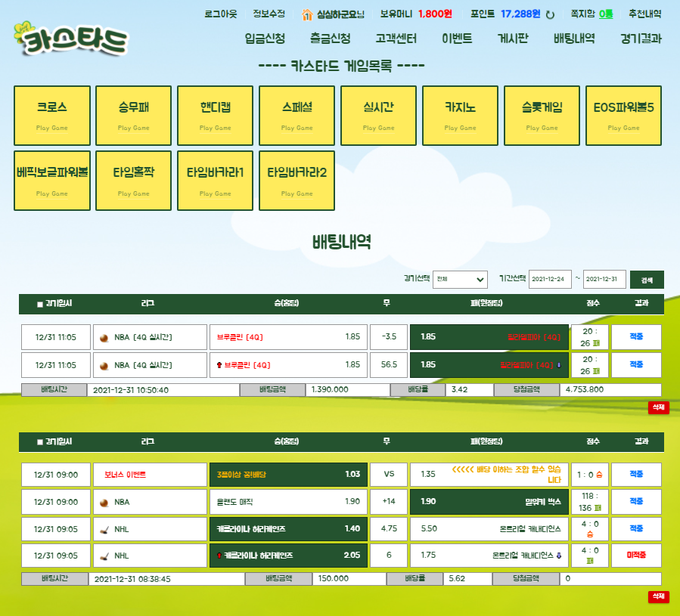The image size is (680, 616).
Task: Click the start date field 2021-12-24
Action: tap(550, 279)
